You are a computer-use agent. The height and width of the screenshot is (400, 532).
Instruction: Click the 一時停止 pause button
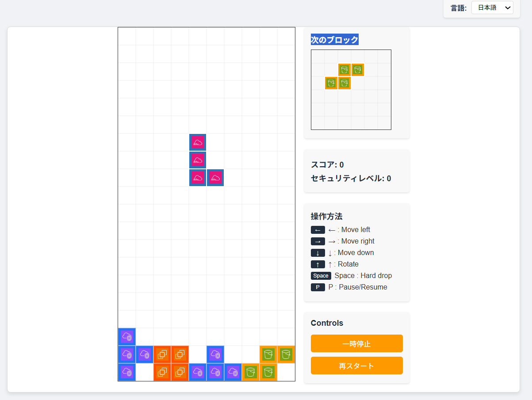click(x=356, y=343)
